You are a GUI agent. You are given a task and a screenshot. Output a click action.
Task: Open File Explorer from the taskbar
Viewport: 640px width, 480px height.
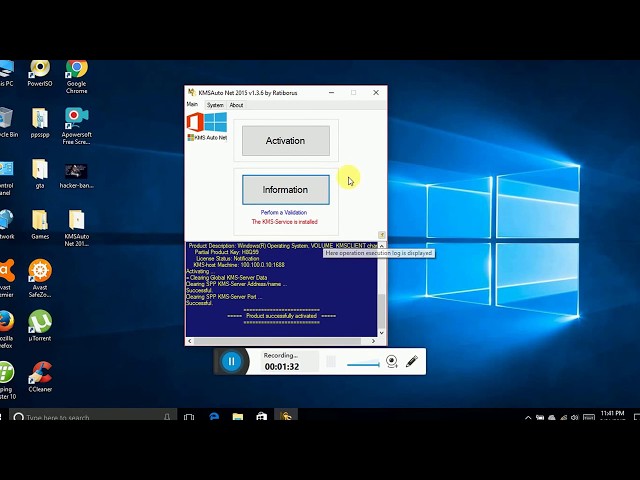coord(238,417)
